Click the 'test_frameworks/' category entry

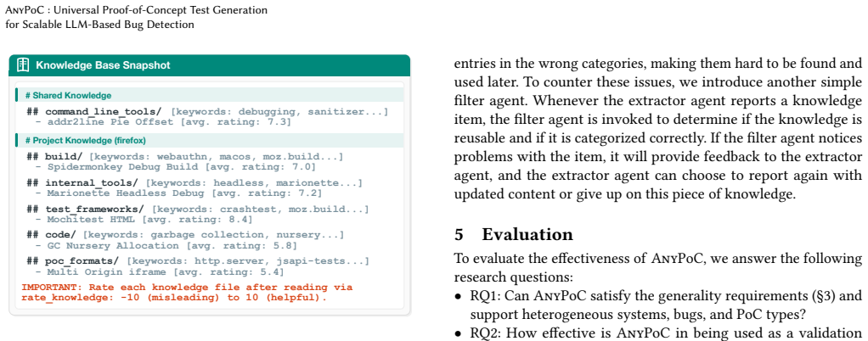point(96,210)
